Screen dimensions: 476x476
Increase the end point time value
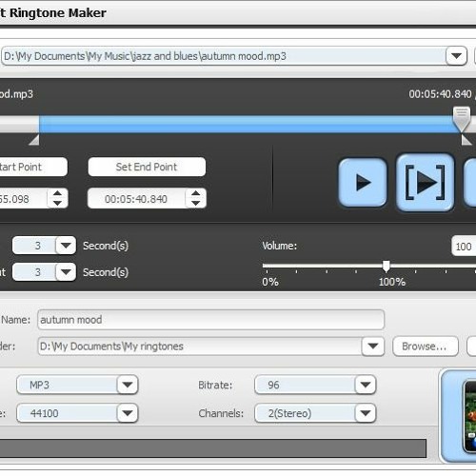tap(196, 193)
